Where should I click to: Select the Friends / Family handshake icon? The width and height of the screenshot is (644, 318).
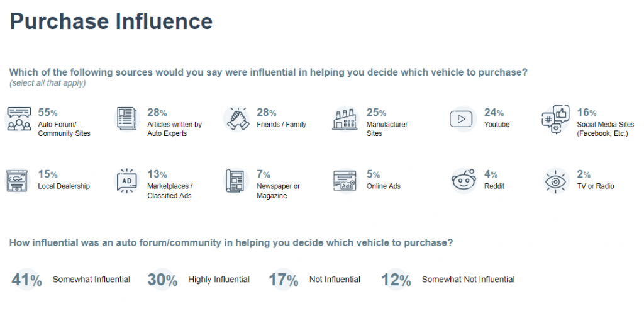(x=236, y=119)
